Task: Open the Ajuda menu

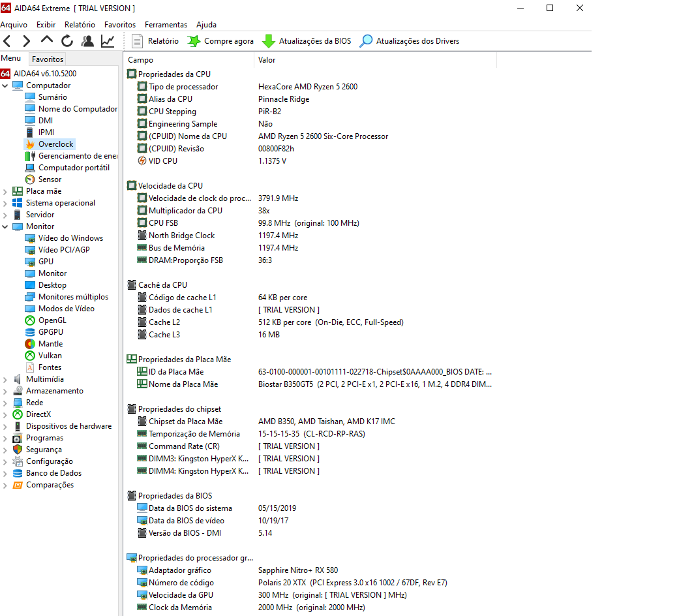Action: [x=206, y=25]
